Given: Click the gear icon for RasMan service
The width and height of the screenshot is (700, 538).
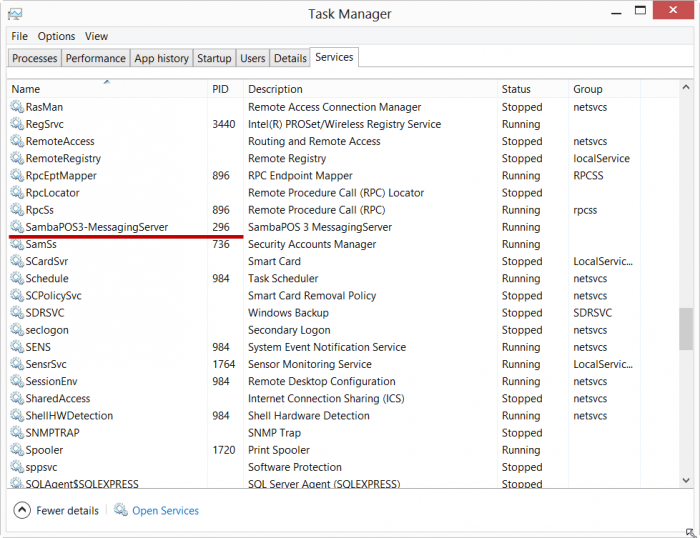Looking at the screenshot, I should pos(16,107).
